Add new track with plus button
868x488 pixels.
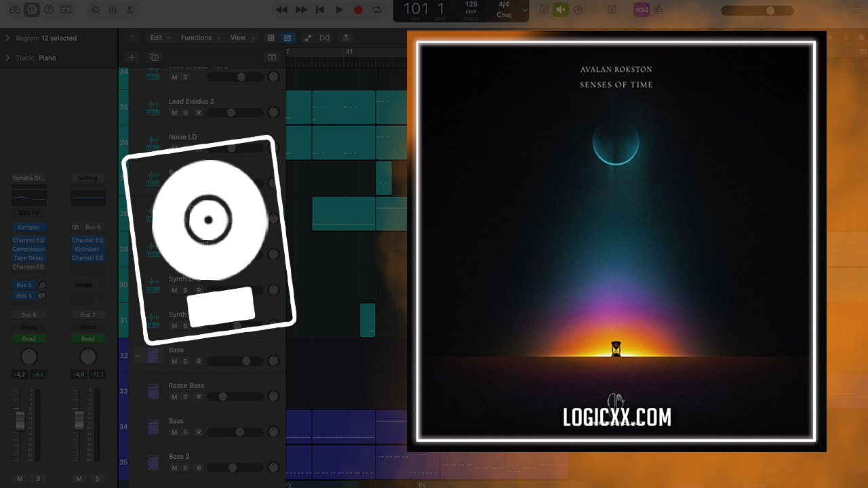tap(132, 58)
